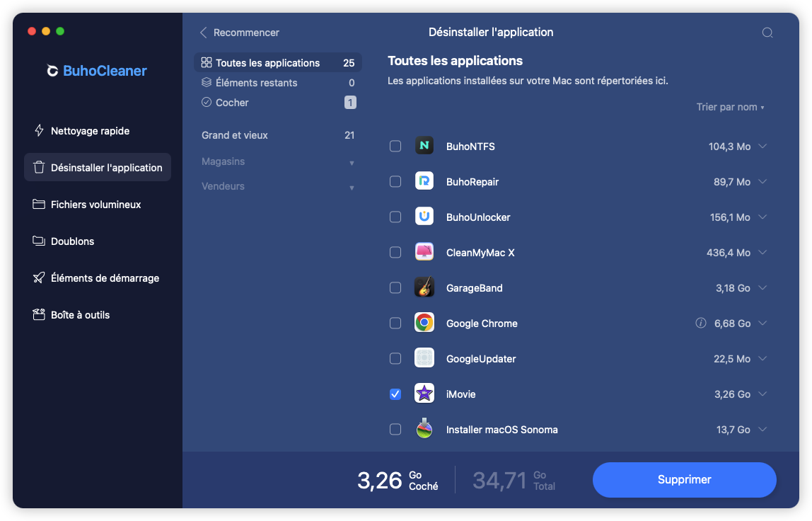Expand BuhoUnlocker details chevron

point(762,217)
